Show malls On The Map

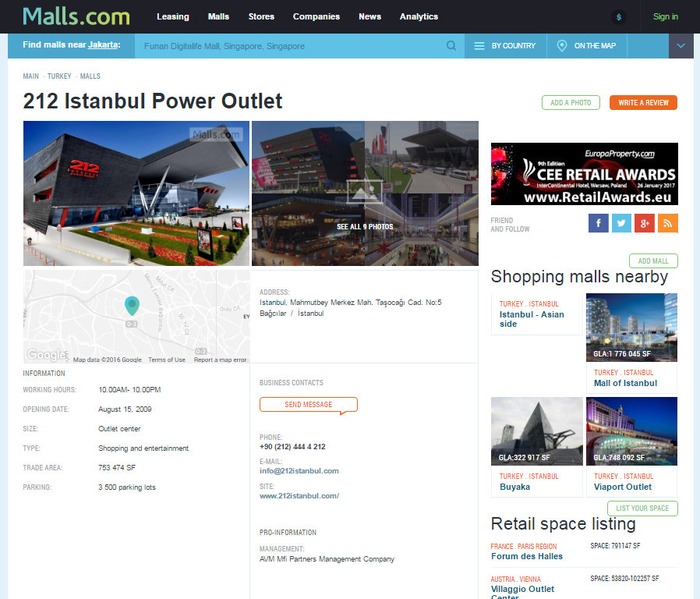click(x=586, y=46)
